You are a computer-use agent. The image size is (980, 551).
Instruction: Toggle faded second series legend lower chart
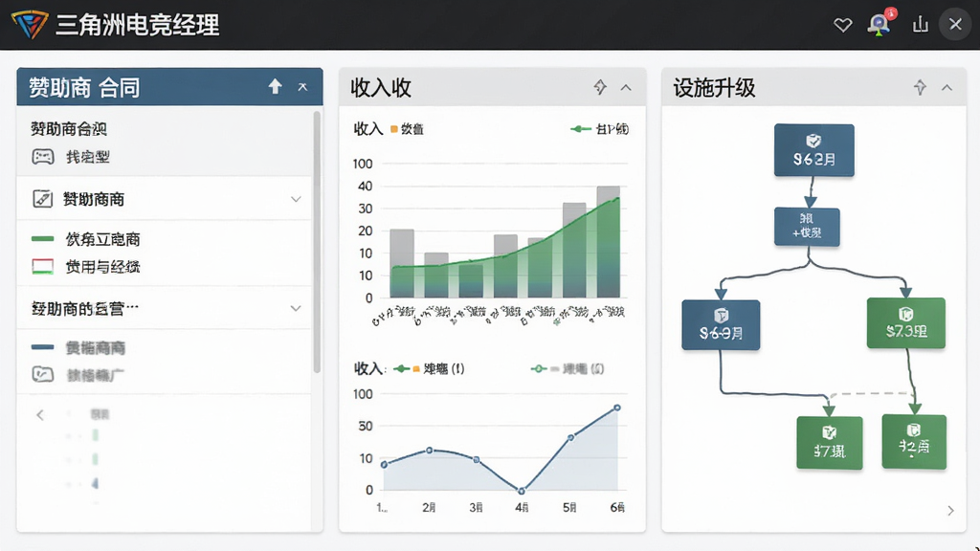568,368
